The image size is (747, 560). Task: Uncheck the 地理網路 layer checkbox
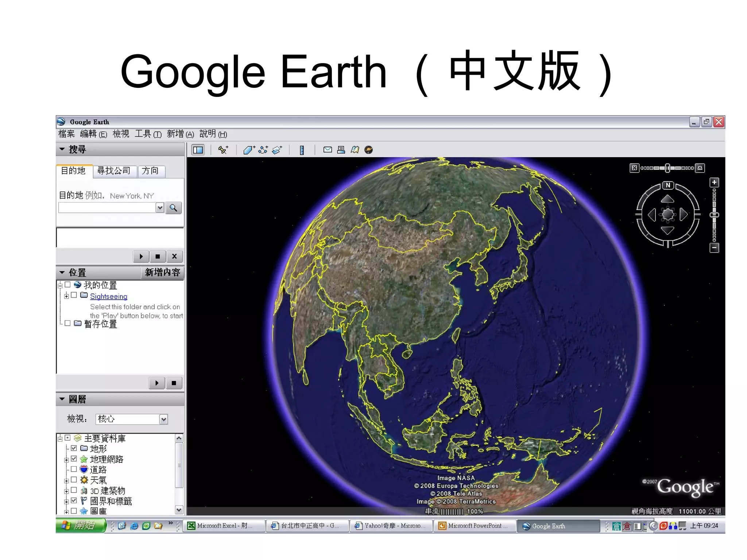74,459
